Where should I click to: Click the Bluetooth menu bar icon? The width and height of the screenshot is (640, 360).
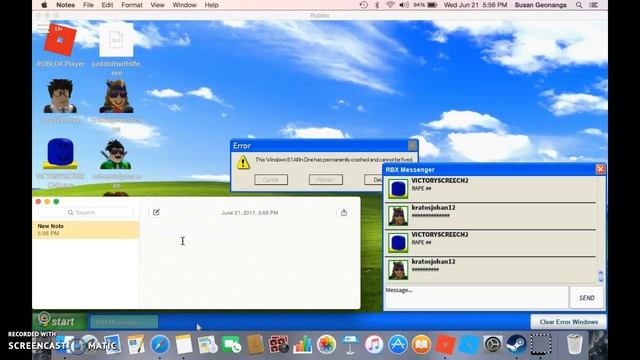377,5
